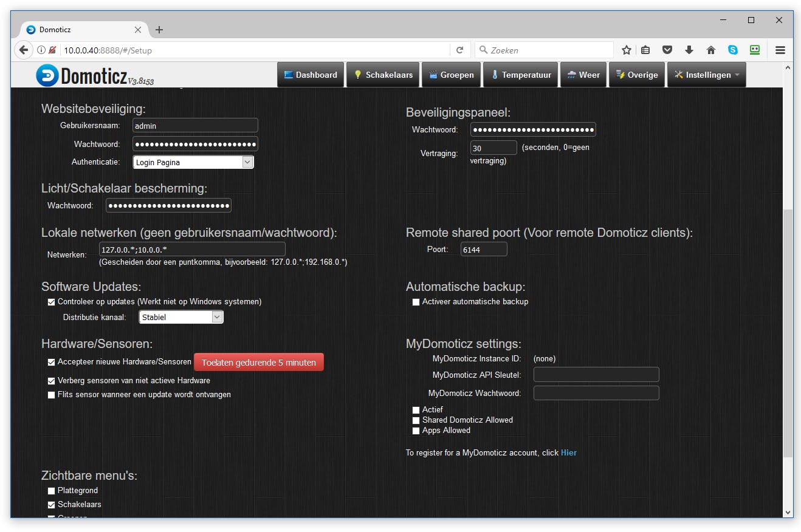Screen dimensions: 801x532
Task: Click the vertical scrollbar thumb
Action: pos(788,333)
